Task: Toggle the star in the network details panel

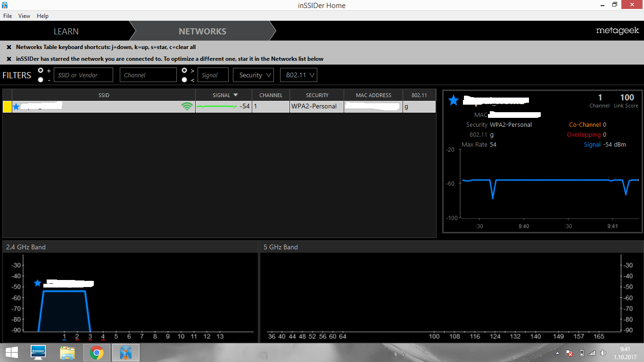Action: point(454,100)
